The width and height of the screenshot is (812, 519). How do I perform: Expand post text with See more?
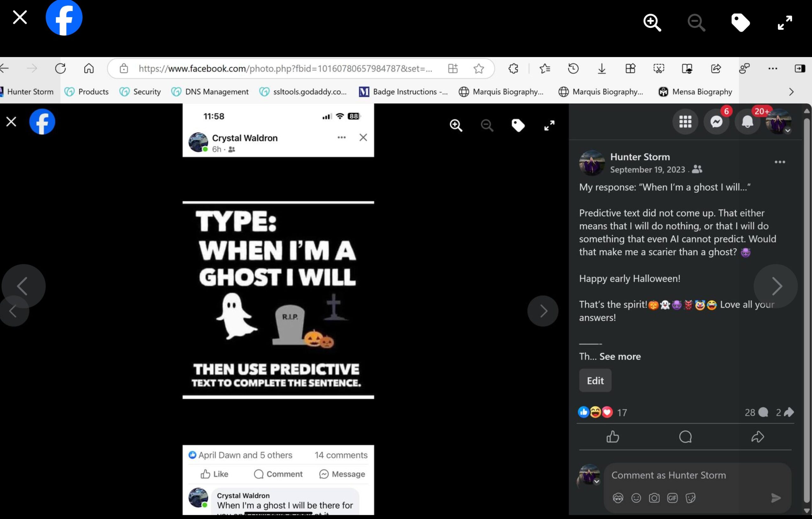coord(620,357)
